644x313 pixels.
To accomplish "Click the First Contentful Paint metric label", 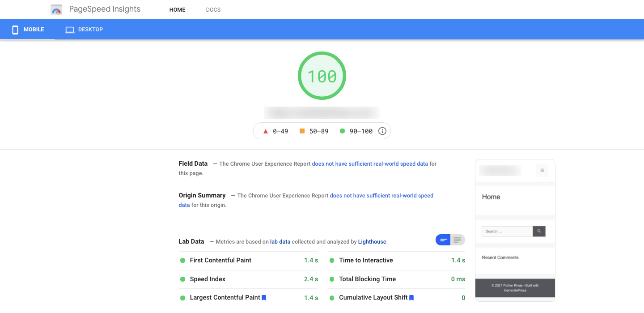I will [x=220, y=261].
